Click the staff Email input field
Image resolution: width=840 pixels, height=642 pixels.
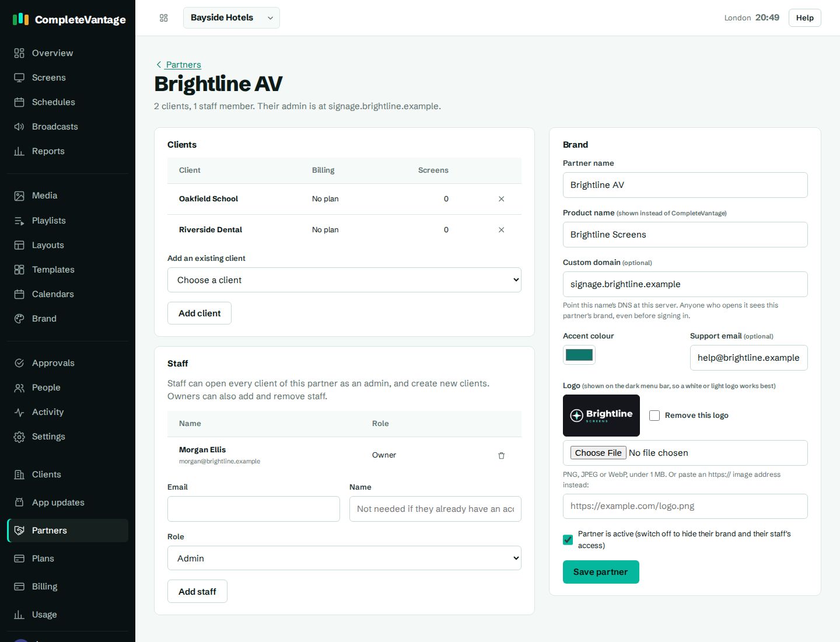254,509
